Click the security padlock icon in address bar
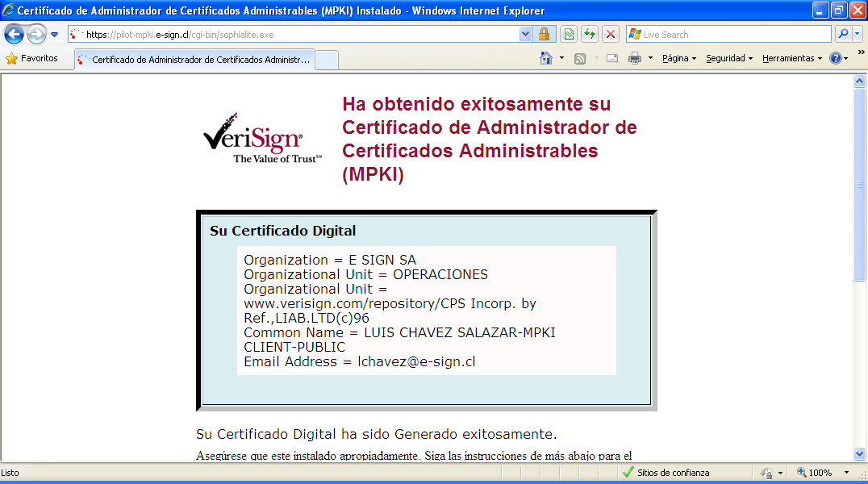This screenshot has width=868, height=484. pos(544,35)
